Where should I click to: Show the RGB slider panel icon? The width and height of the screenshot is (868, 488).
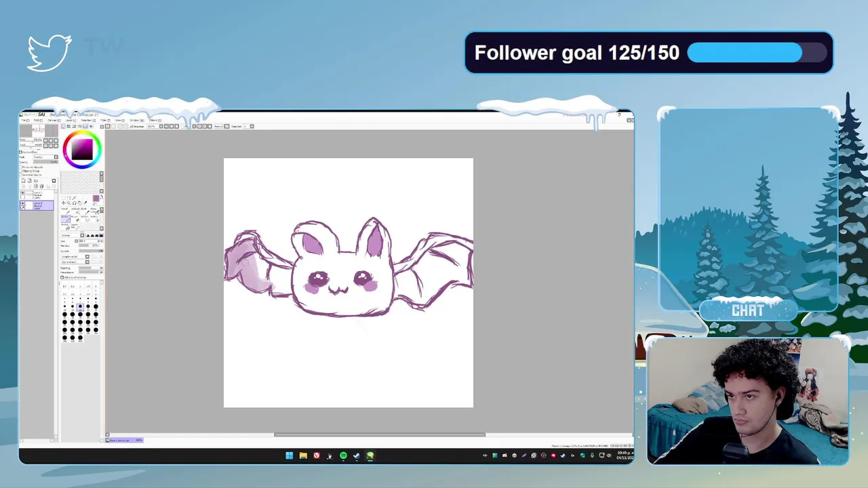[x=68, y=127]
